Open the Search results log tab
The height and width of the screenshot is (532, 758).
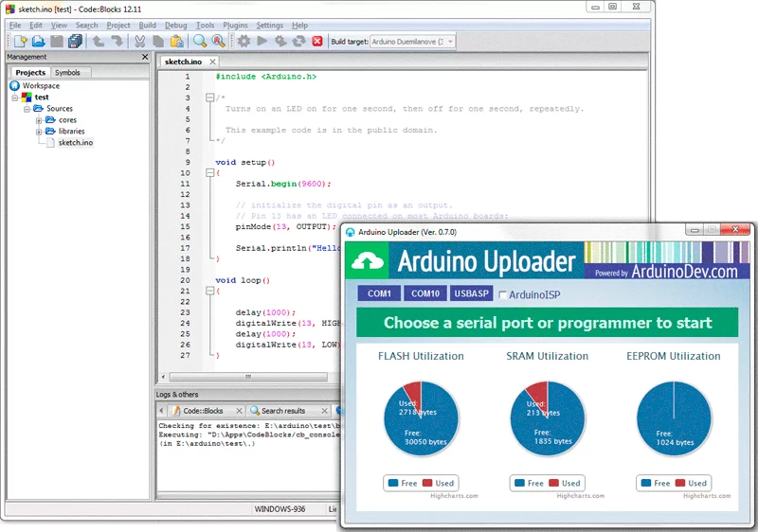click(x=283, y=411)
